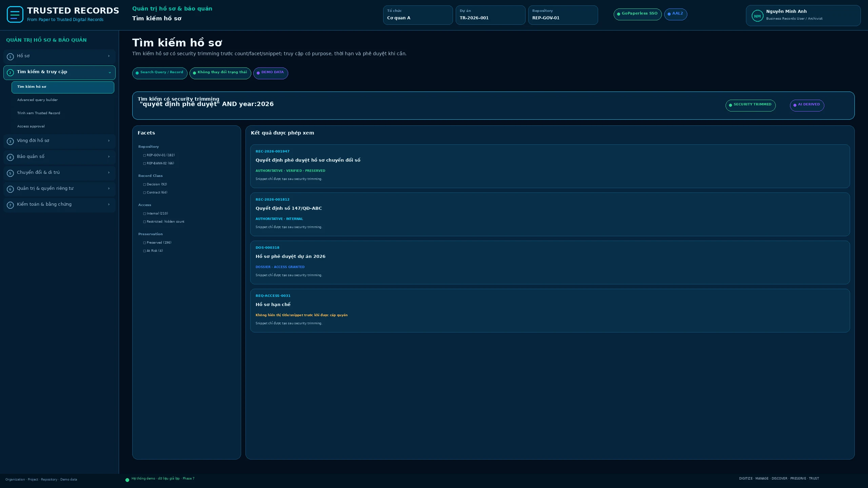Screen dimensions: 868x488
Task: Click the Search Query / Record chip
Action: (160, 73)
